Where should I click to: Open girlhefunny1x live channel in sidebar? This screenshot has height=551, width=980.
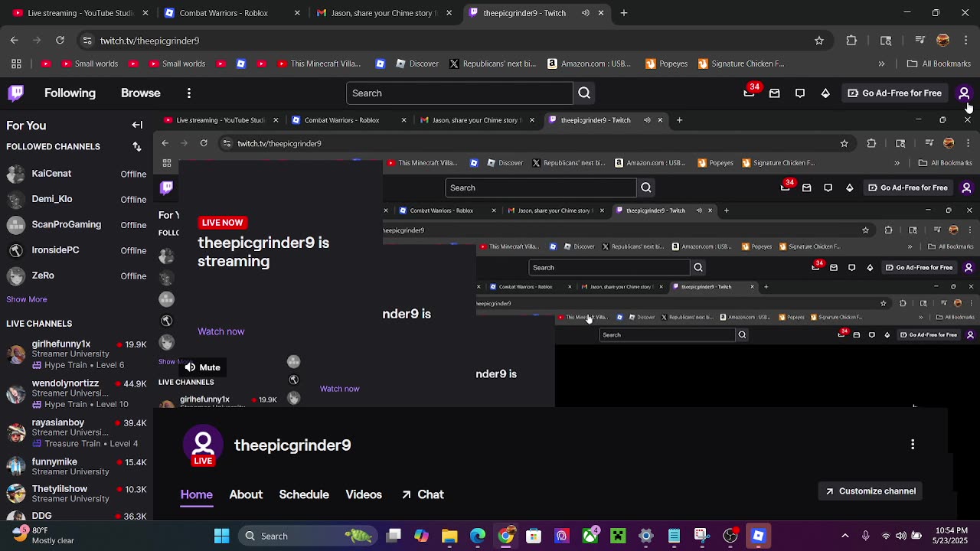[76, 354]
